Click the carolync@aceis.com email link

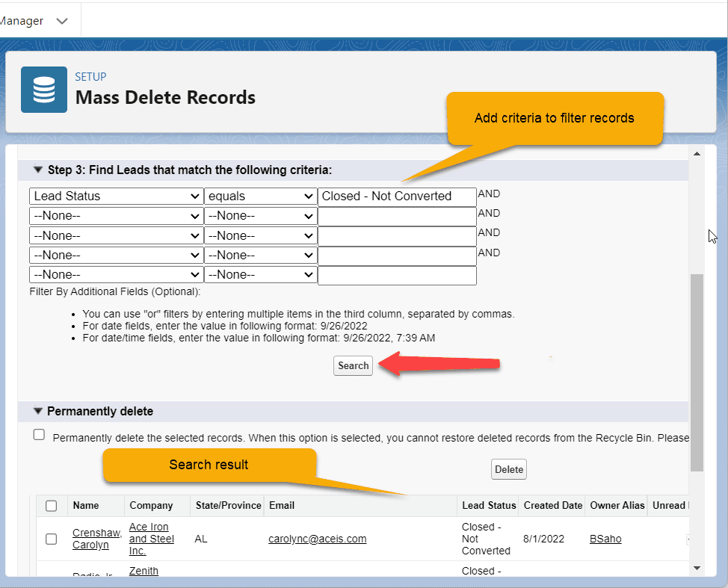click(x=317, y=539)
